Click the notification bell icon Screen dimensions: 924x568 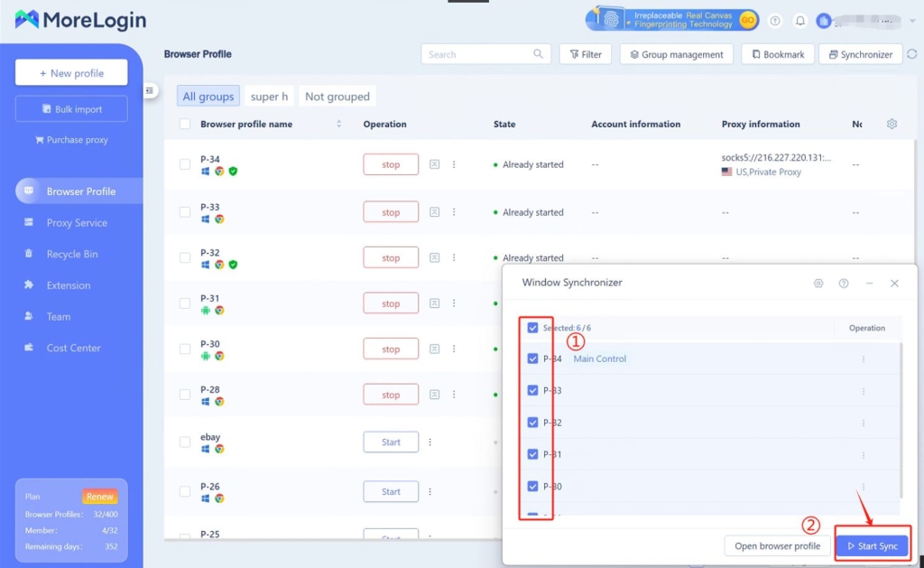(799, 21)
